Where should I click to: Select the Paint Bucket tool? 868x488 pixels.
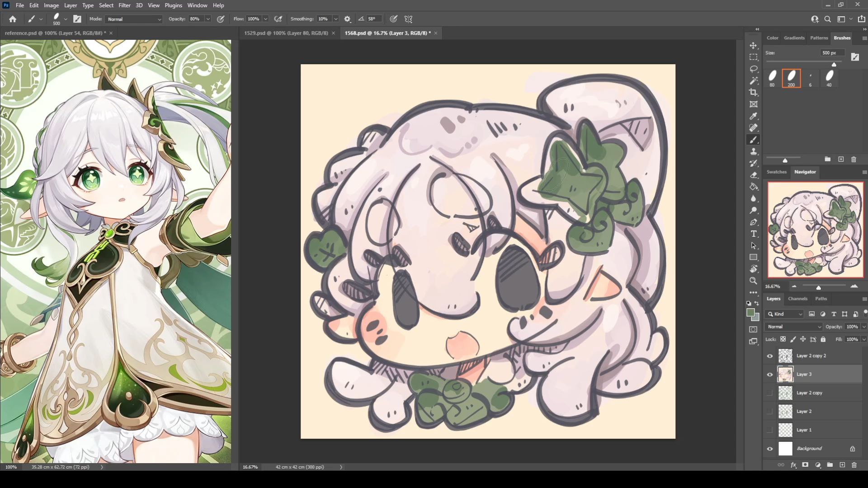[x=754, y=187]
